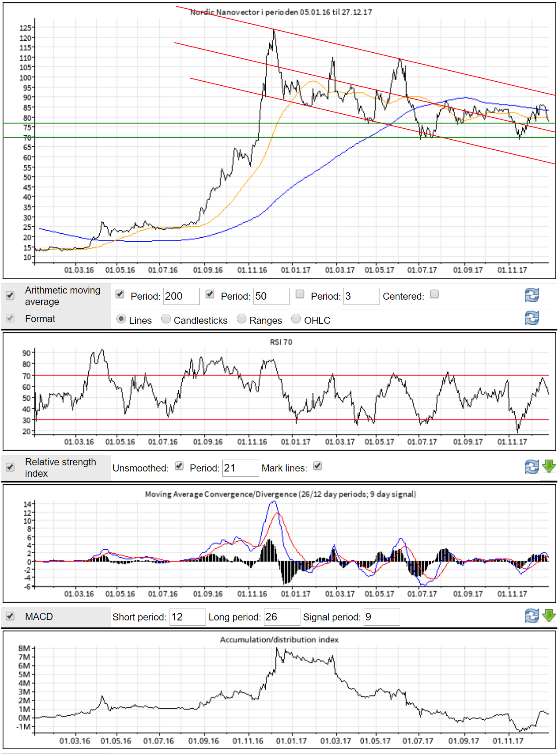Select the OHLC chart format
560x754 pixels.
pos(296,319)
